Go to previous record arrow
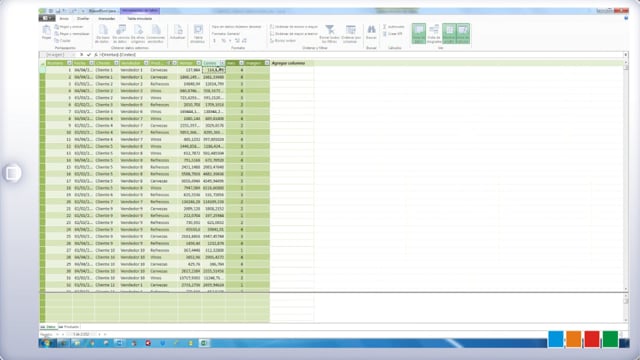Image resolution: width=640 pixels, height=360 pixels. (x=63, y=334)
